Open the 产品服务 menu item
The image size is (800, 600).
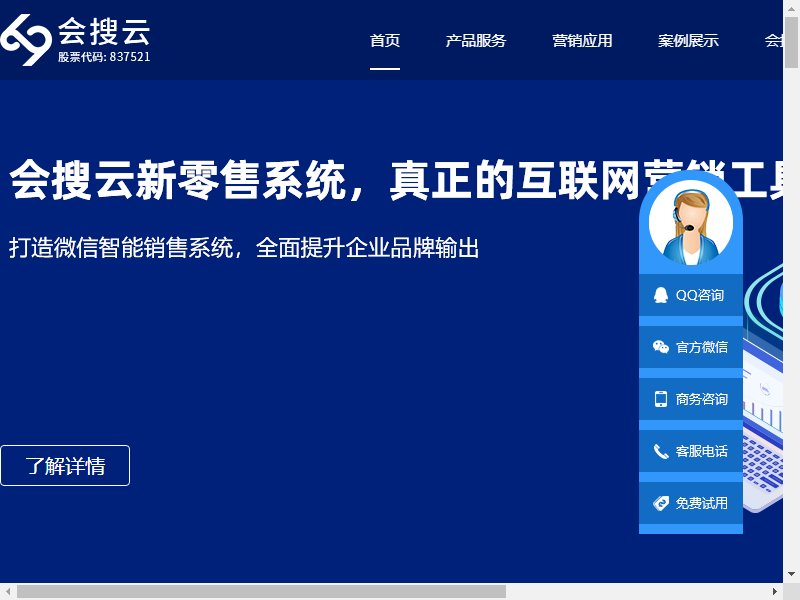[x=476, y=40]
